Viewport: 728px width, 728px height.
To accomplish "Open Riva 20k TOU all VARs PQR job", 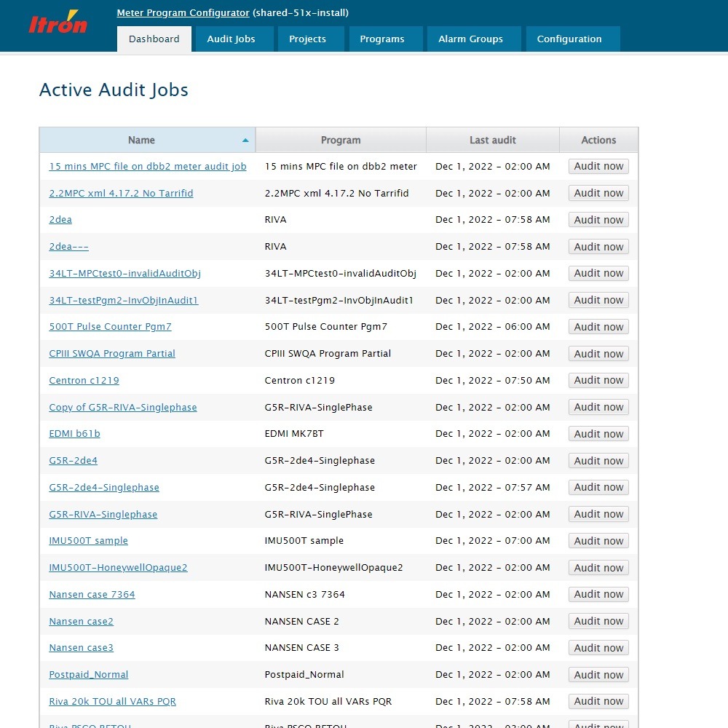I will pos(112,702).
